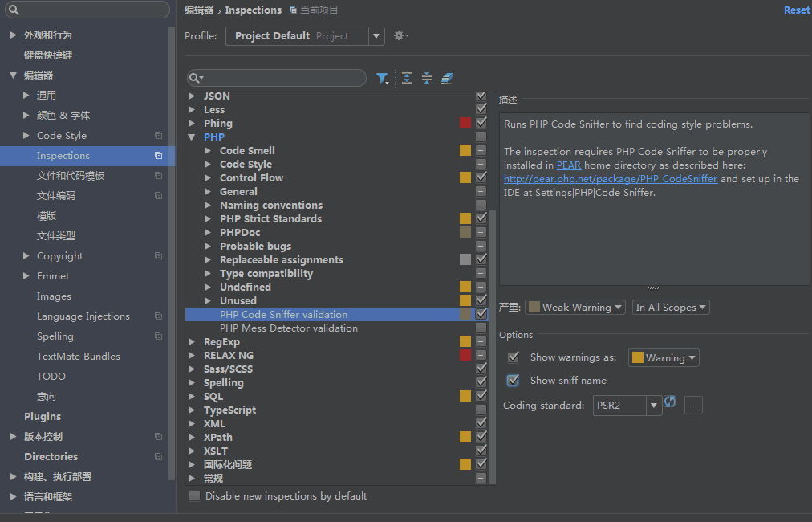Click the project icon next to Code Style
812x522 pixels.
pyautogui.click(x=158, y=135)
